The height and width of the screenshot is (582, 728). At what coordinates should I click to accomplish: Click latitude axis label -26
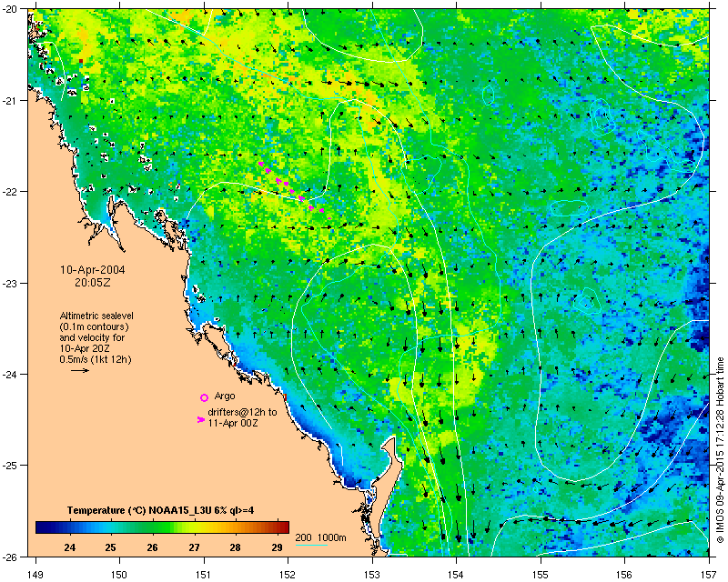(10, 557)
